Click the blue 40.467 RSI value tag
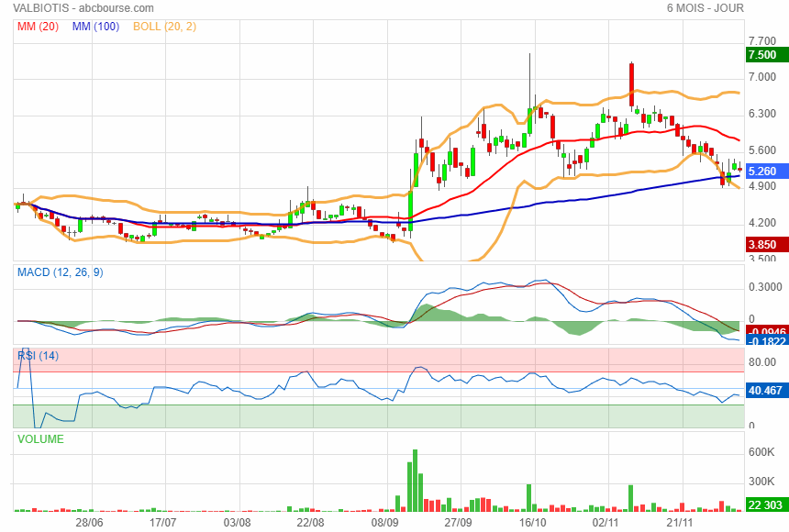789x532 pixels. 767,390
